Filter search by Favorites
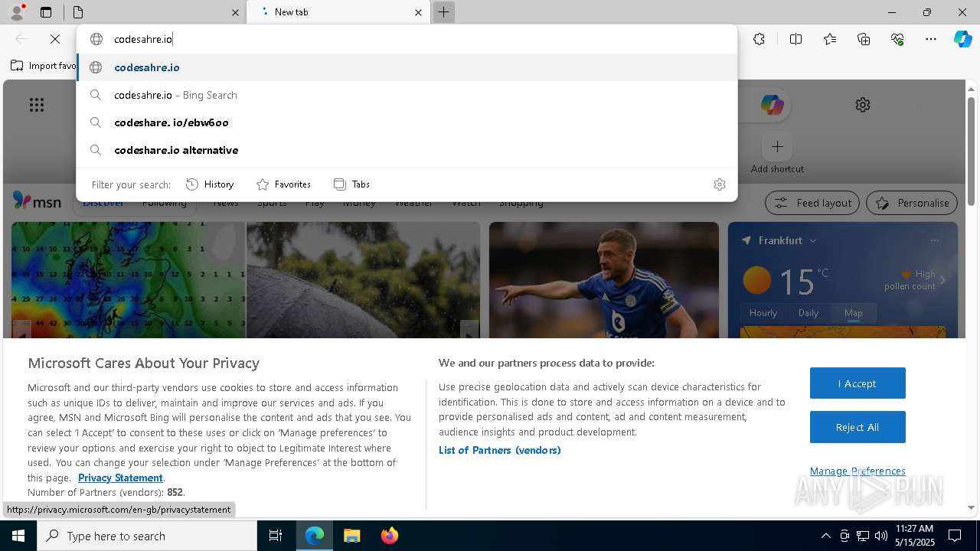The height and width of the screenshot is (551, 980). pyautogui.click(x=283, y=184)
